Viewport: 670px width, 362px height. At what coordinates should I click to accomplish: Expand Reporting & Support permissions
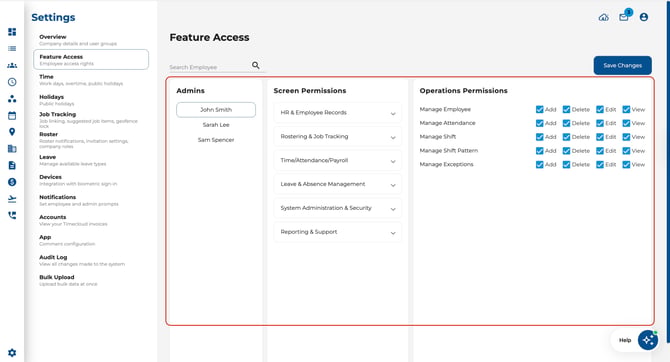click(x=338, y=232)
